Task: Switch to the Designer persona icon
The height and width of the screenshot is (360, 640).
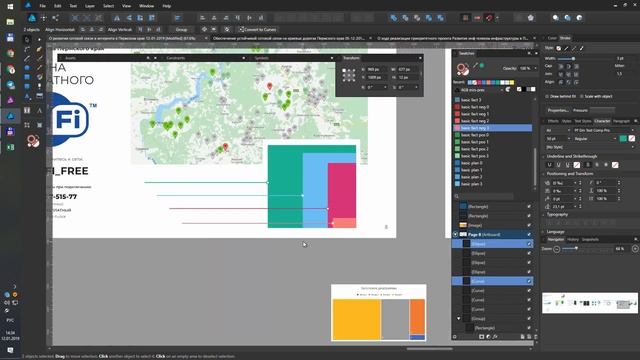Action: click(x=32, y=18)
